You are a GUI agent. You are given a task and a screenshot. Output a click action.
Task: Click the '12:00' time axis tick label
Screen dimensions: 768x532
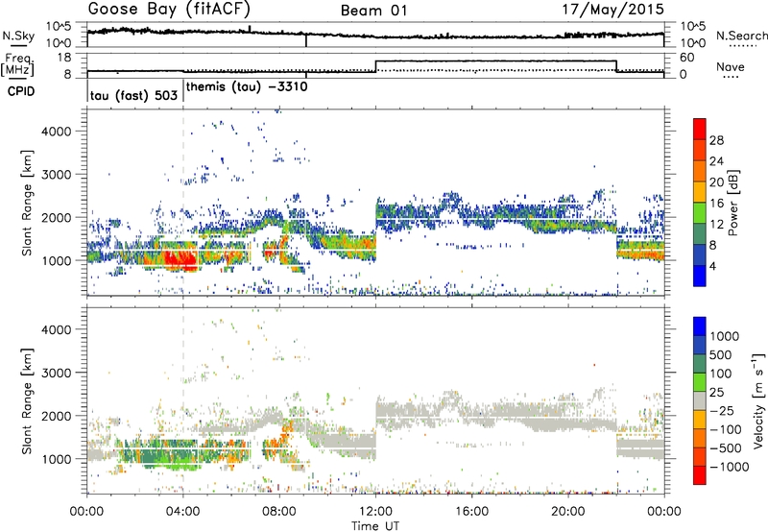tap(375, 512)
